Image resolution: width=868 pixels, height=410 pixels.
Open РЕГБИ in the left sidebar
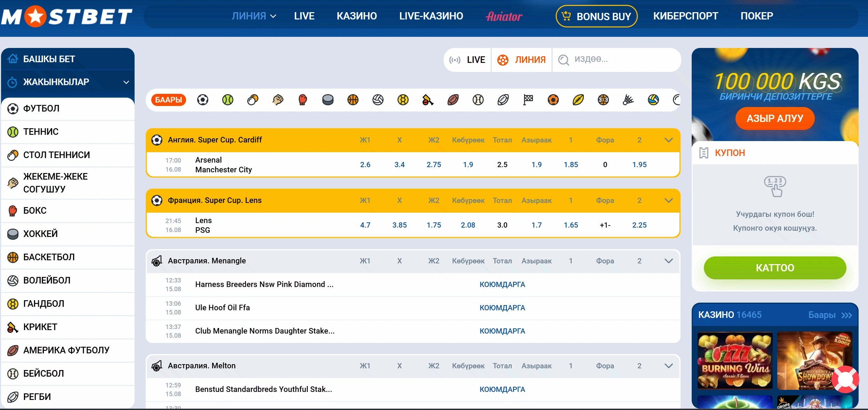pyautogui.click(x=68, y=397)
